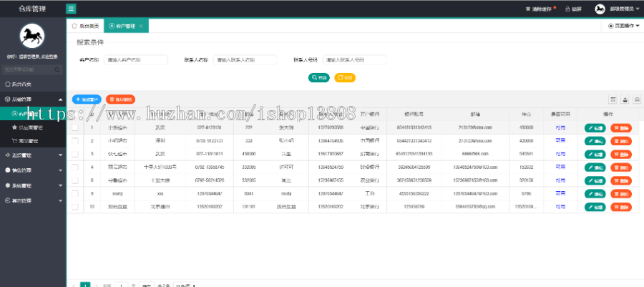Screen dimensions: 644x287
Task: Click the email cell 13648524759@163.com
Action: pyautogui.click(x=475, y=167)
